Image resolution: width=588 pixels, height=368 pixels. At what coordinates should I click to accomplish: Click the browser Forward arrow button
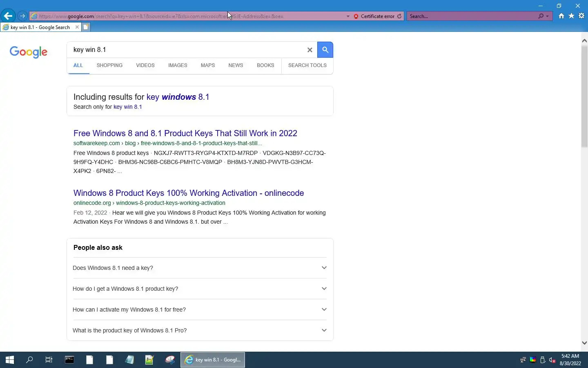22,16
